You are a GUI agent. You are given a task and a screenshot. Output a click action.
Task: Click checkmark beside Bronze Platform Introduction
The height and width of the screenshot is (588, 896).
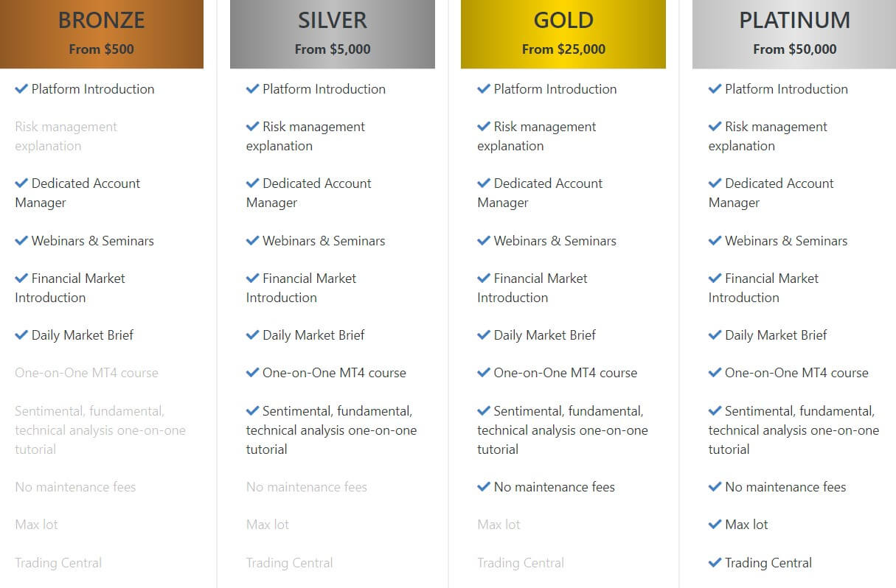pos(21,89)
